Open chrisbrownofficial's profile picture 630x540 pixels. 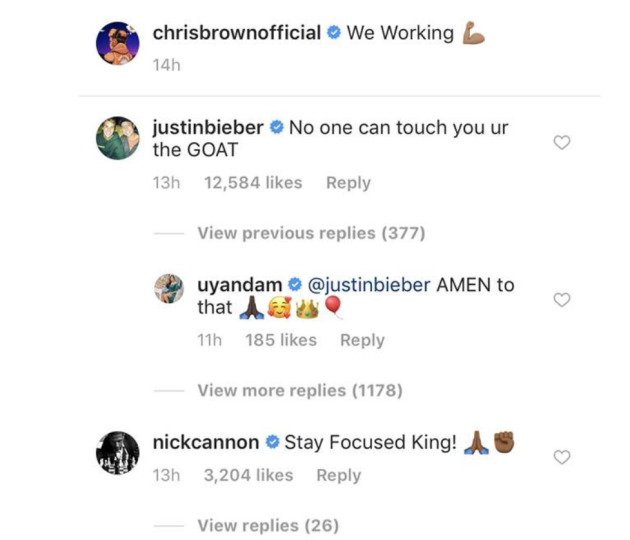coord(118,46)
